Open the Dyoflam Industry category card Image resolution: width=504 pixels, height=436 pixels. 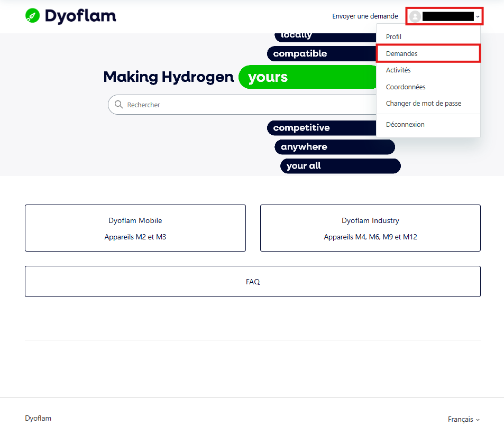pos(370,228)
